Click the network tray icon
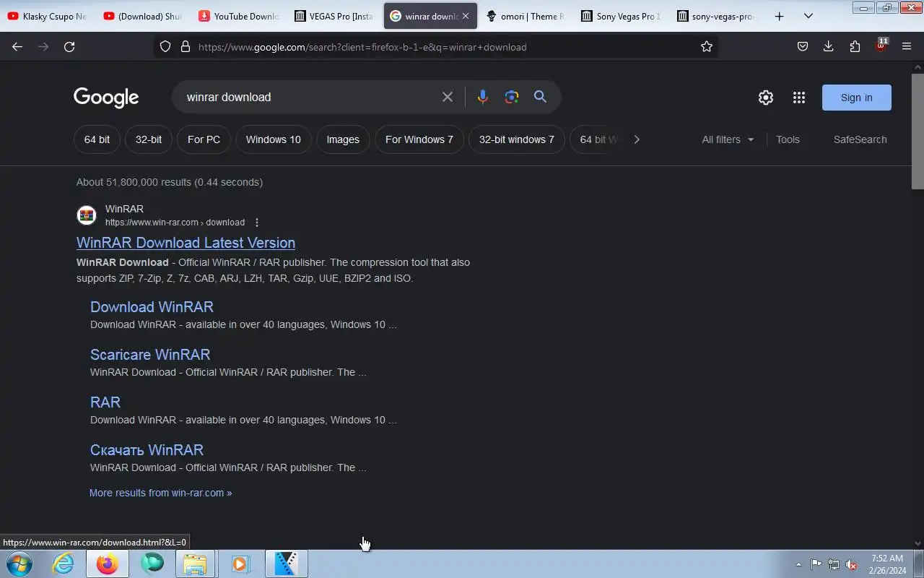This screenshot has height=578, width=924. [834, 564]
